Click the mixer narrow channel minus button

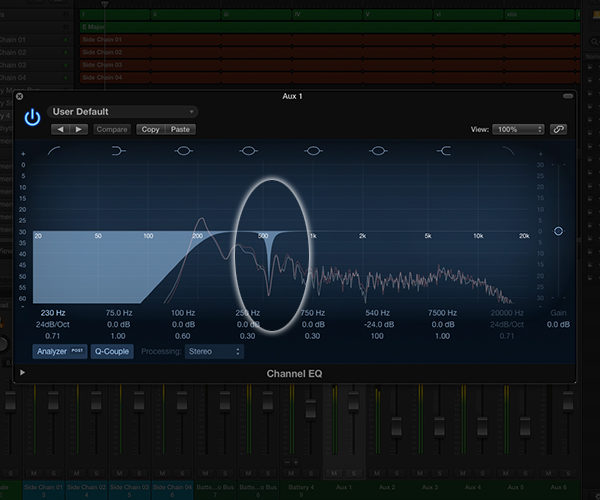point(287,462)
